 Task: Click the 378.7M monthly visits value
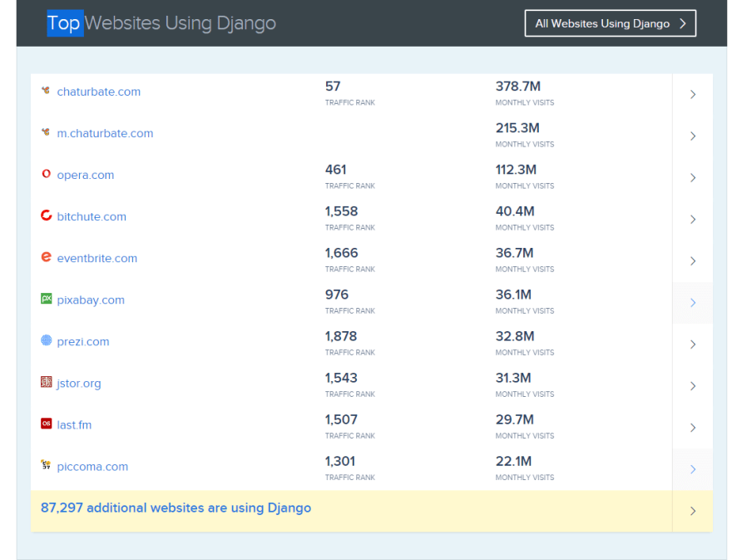click(517, 87)
